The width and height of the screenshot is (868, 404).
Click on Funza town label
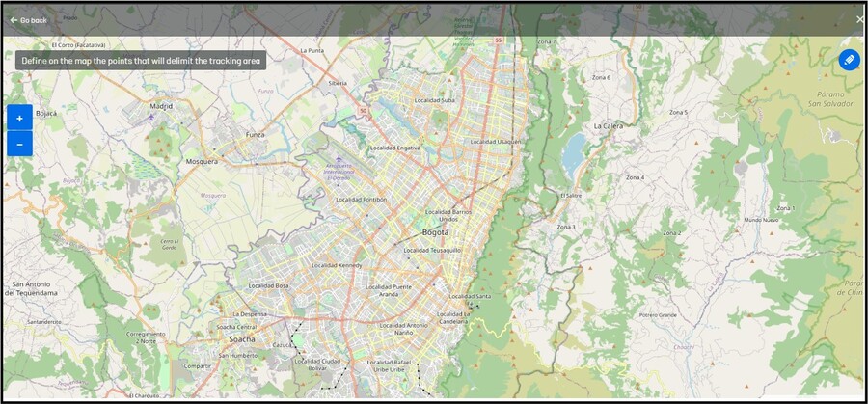[255, 135]
